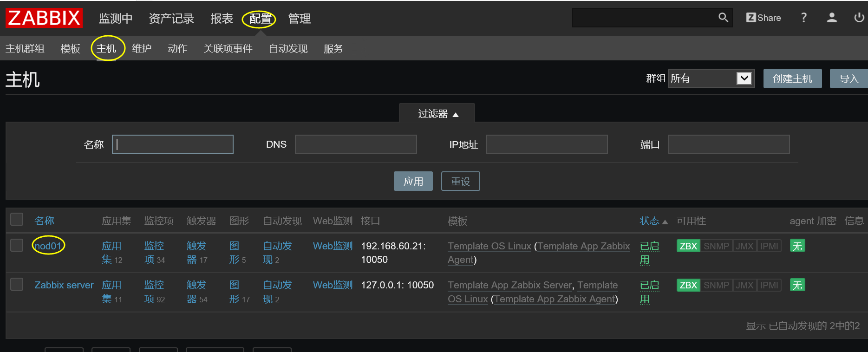Click JMX availability badge for nod01
Image resolution: width=868 pixels, height=352 pixels.
click(744, 246)
